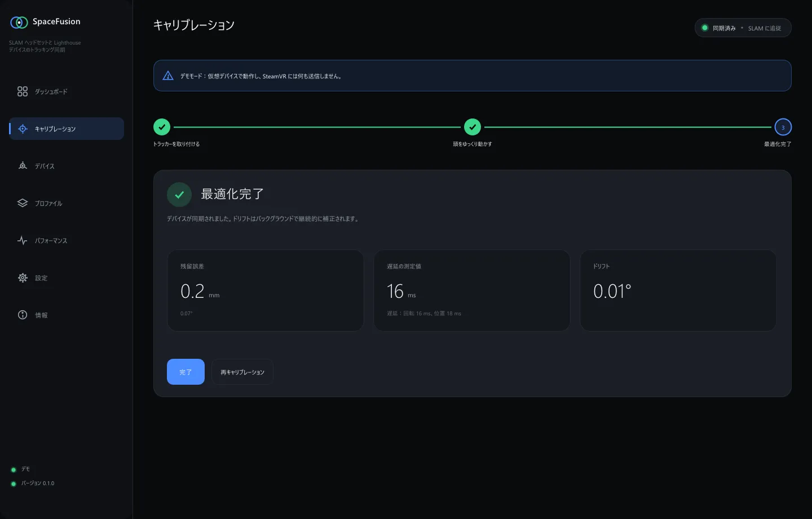This screenshot has height=519, width=812.
Task: Click the 残留誤差 label
Action: (192, 266)
